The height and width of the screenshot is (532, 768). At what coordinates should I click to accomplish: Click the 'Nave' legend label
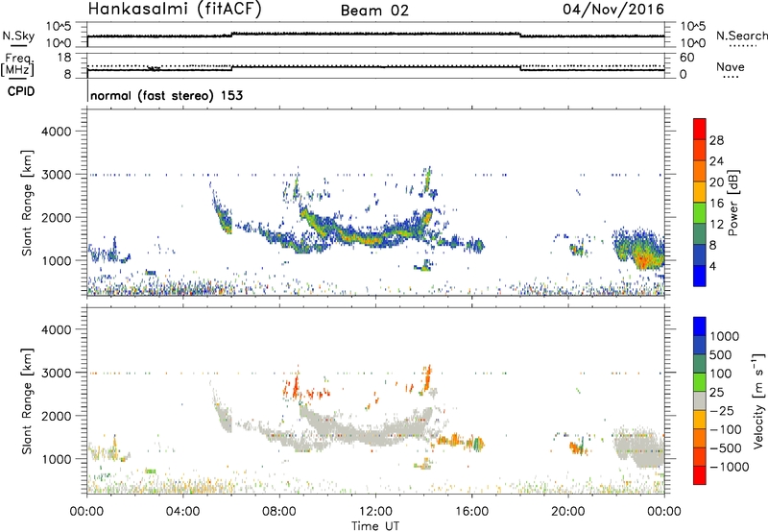click(x=731, y=66)
